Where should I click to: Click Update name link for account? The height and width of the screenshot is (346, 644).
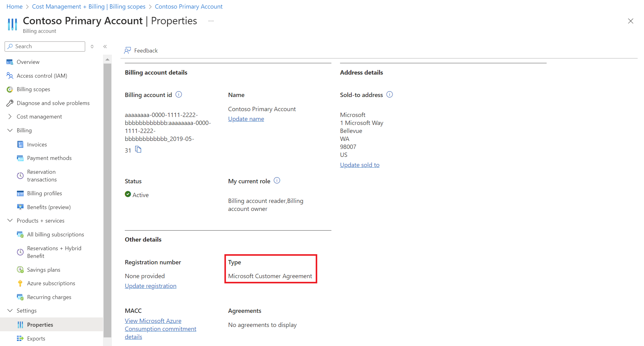(246, 119)
